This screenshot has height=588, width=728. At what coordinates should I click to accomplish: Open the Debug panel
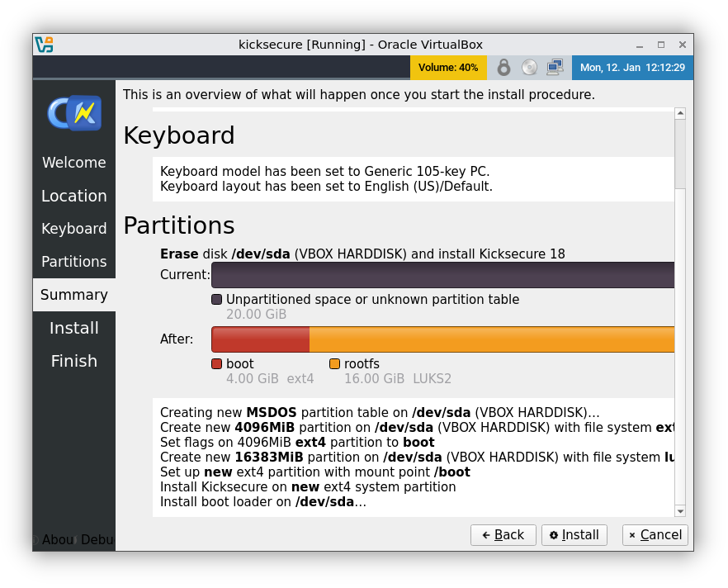click(x=97, y=539)
